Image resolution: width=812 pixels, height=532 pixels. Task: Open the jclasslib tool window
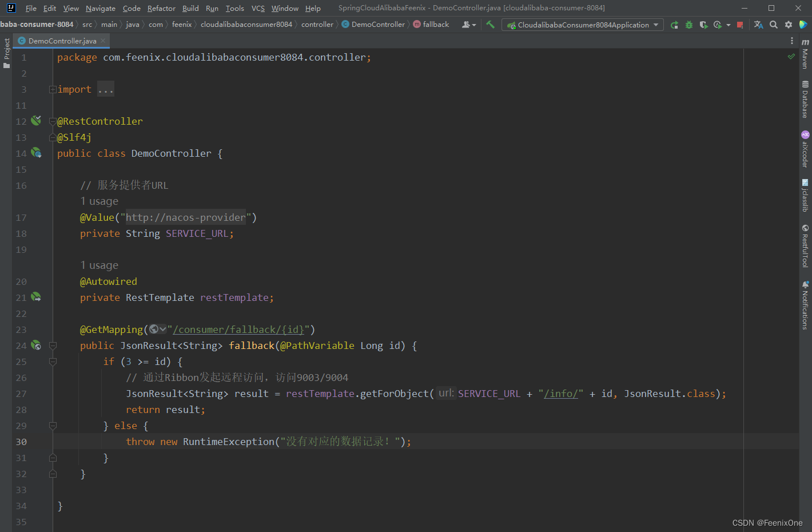pos(805,196)
